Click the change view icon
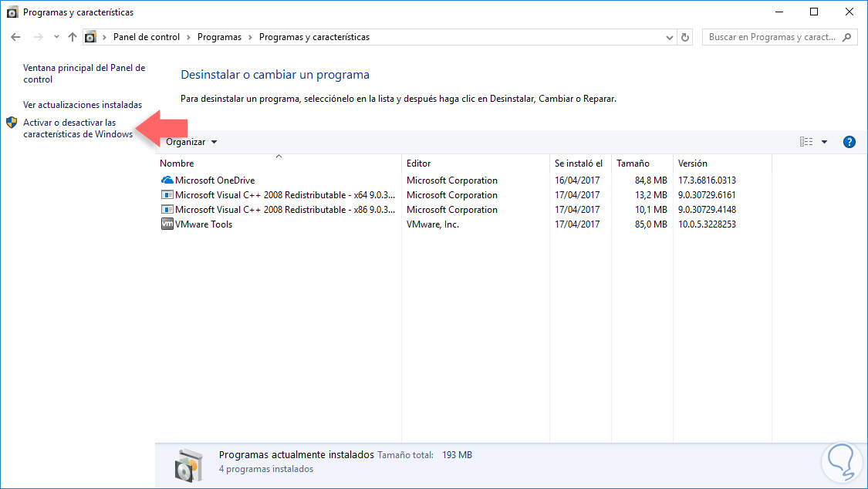The width and height of the screenshot is (868, 489). tap(806, 142)
